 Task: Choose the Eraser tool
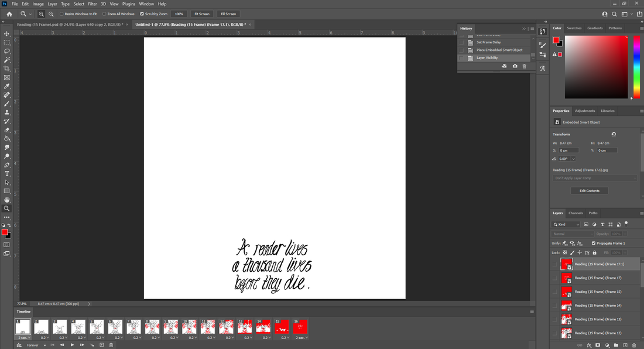point(7,130)
